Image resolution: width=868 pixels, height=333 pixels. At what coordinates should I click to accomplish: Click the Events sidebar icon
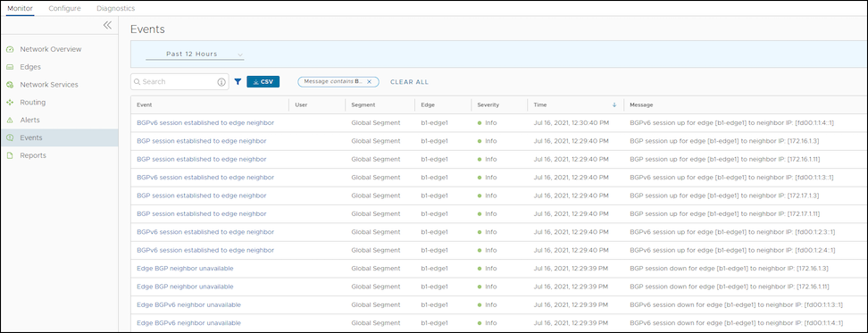(10, 137)
